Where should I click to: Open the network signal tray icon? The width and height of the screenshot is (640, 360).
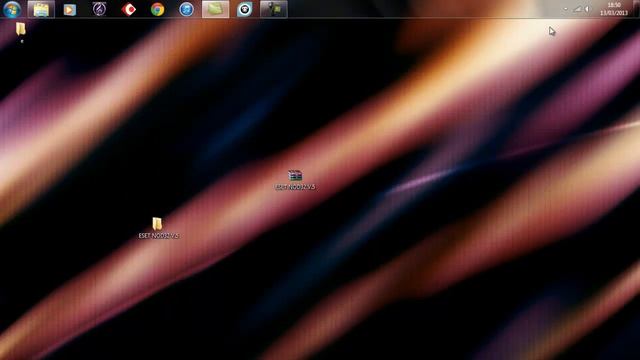point(578,9)
